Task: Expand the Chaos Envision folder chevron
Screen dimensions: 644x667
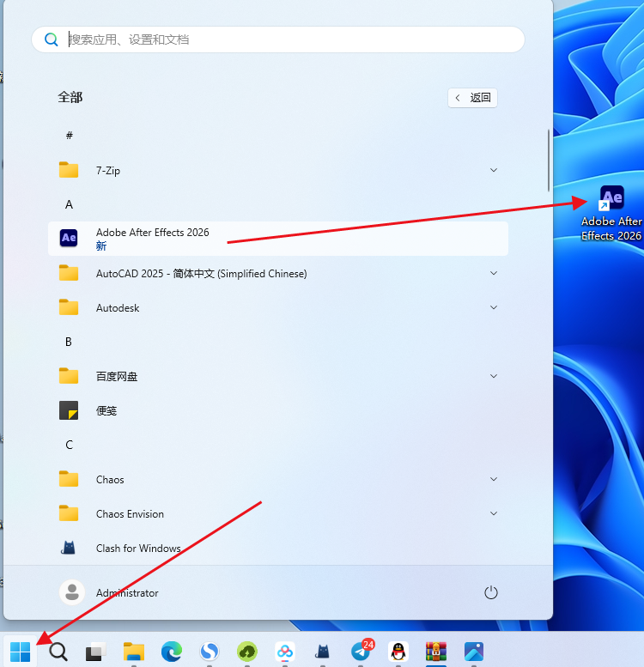Action: [494, 513]
